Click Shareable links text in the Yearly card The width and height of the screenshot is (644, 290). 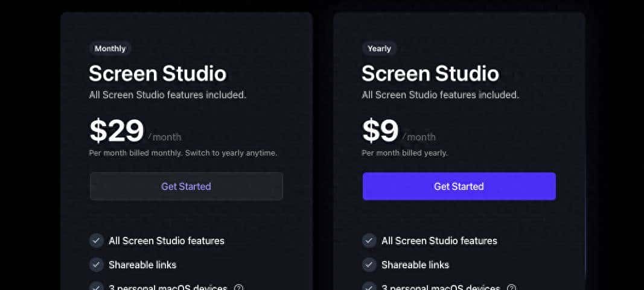(x=415, y=265)
